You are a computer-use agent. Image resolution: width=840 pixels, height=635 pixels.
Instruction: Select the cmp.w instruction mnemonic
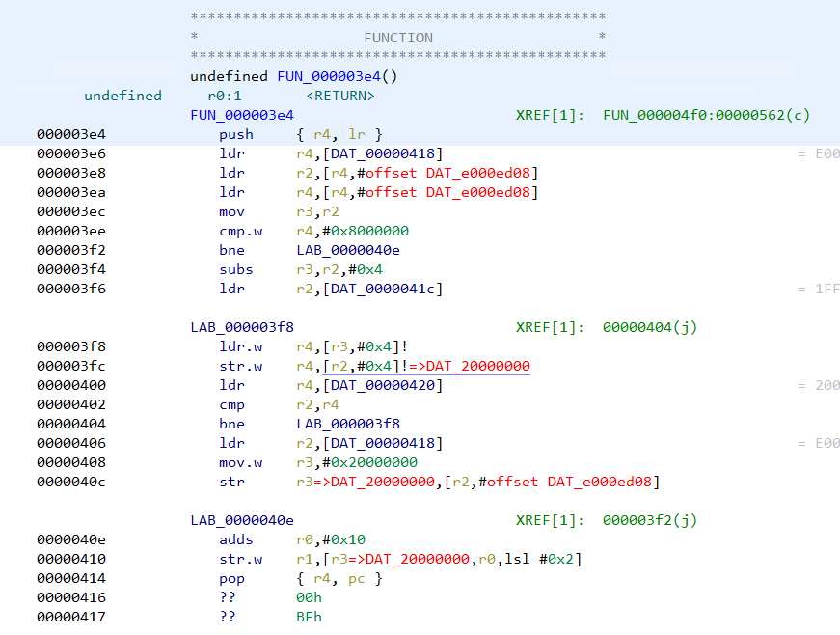coord(243,231)
